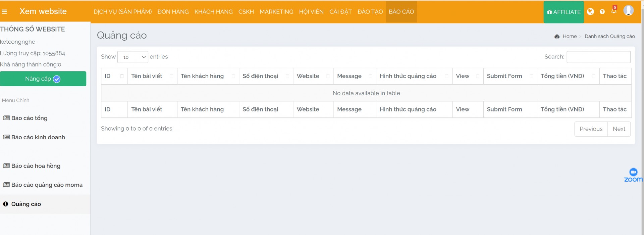Click the green Nâng cấp button
Screen dimensions: 644x235
click(x=43, y=79)
